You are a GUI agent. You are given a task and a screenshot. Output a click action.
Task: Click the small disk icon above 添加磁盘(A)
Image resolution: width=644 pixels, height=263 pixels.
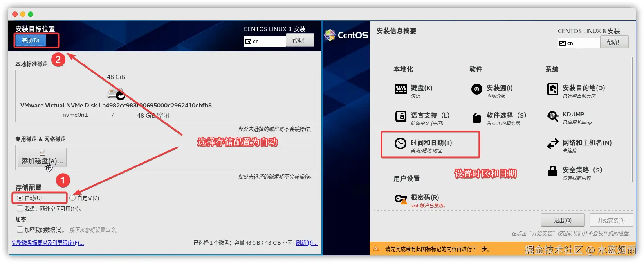42,153
